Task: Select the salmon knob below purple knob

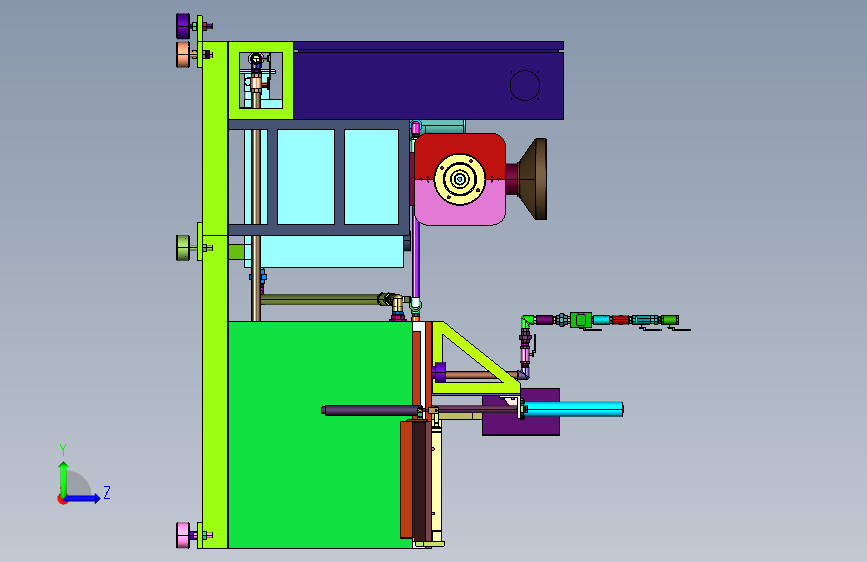Action: [183, 55]
